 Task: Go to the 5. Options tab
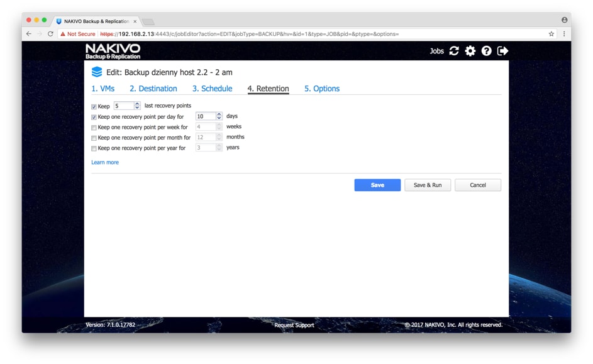click(x=321, y=89)
